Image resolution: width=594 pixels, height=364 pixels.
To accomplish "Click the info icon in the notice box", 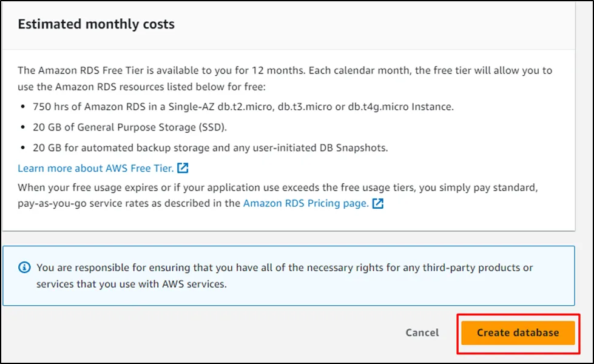I will [24, 268].
